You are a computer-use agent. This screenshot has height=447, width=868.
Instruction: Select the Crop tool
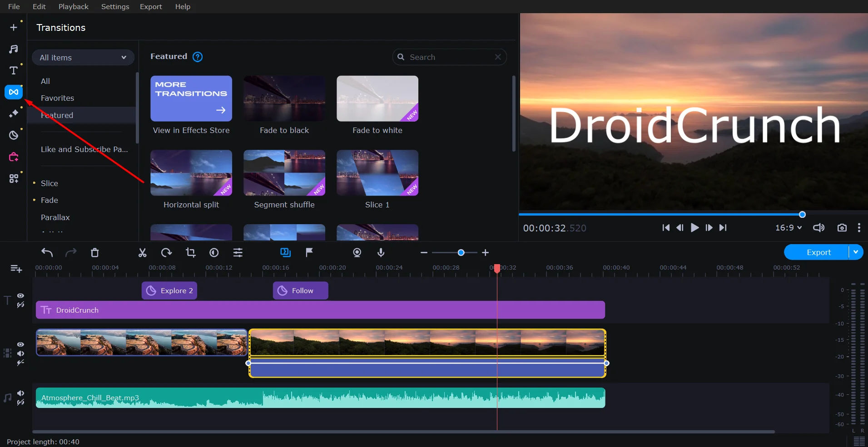[190, 252]
